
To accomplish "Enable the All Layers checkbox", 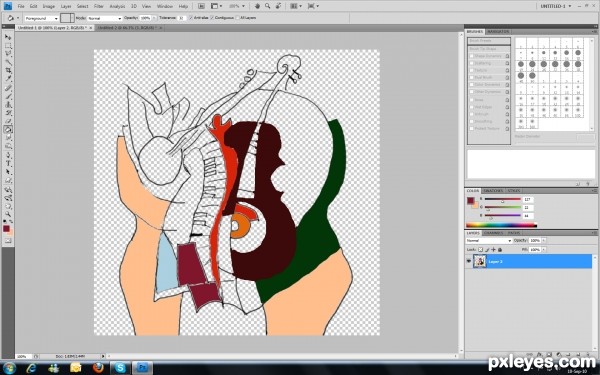I will [238, 18].
